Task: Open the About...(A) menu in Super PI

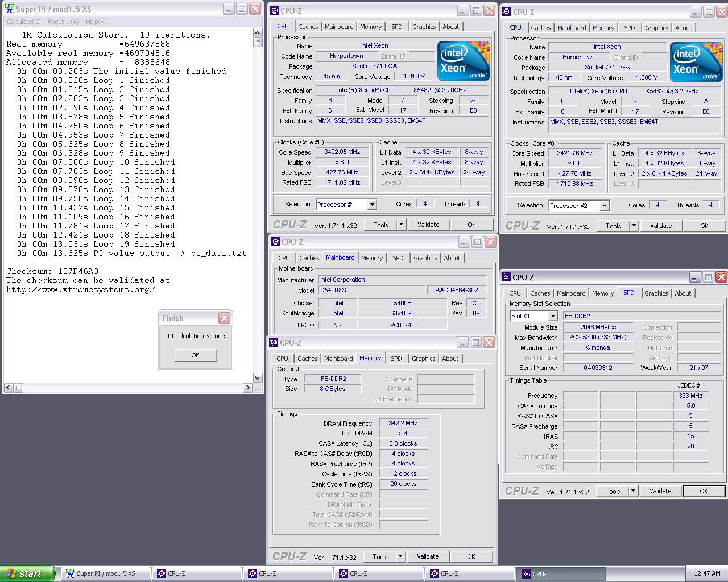Action: (x=63, y=22)
